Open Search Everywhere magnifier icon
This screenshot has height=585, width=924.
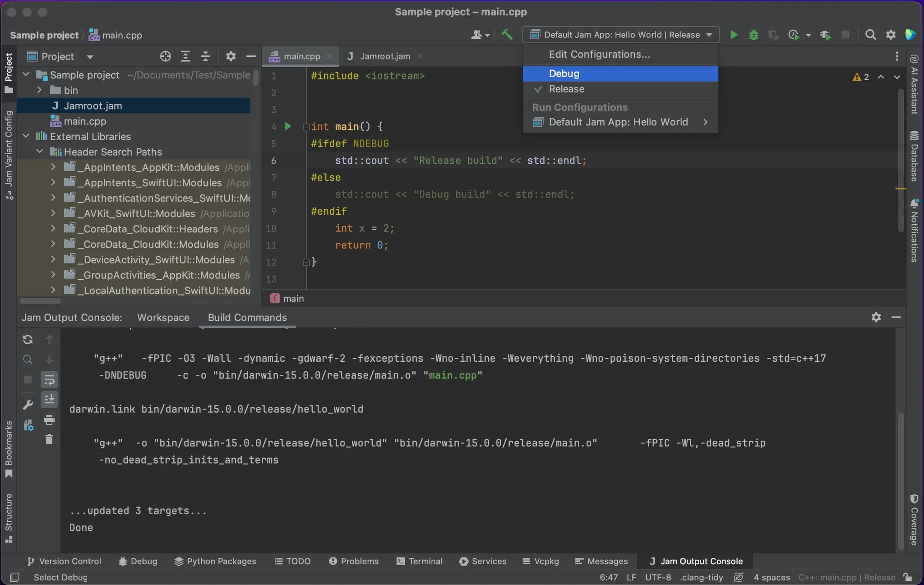click(x=871, y=35)
